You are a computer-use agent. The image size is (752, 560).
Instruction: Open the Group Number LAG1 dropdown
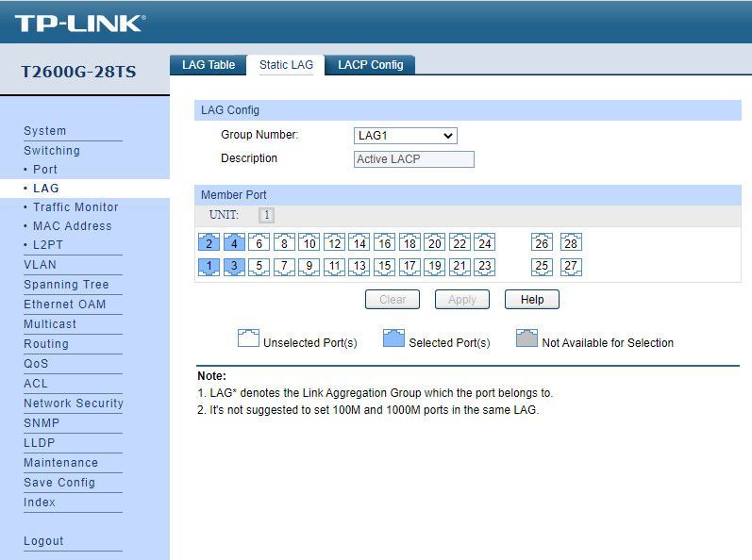pyautogui.click(x=406, y=136)
